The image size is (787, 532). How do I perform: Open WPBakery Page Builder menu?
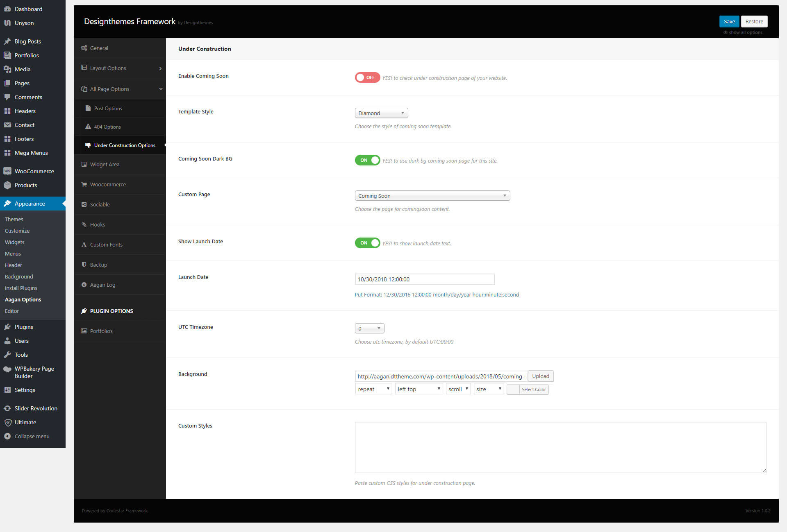33,372
